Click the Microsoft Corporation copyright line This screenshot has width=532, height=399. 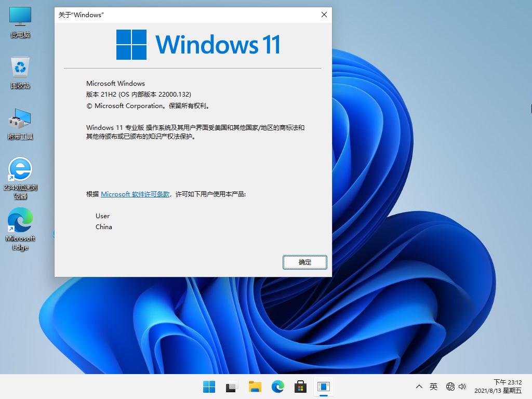pyautogui.click(x=148, y=106)
